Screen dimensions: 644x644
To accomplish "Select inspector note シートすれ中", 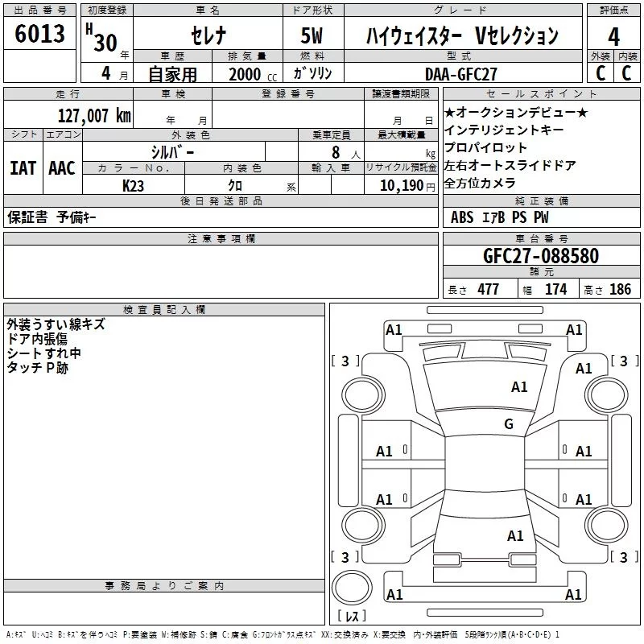I will (43, 353).
